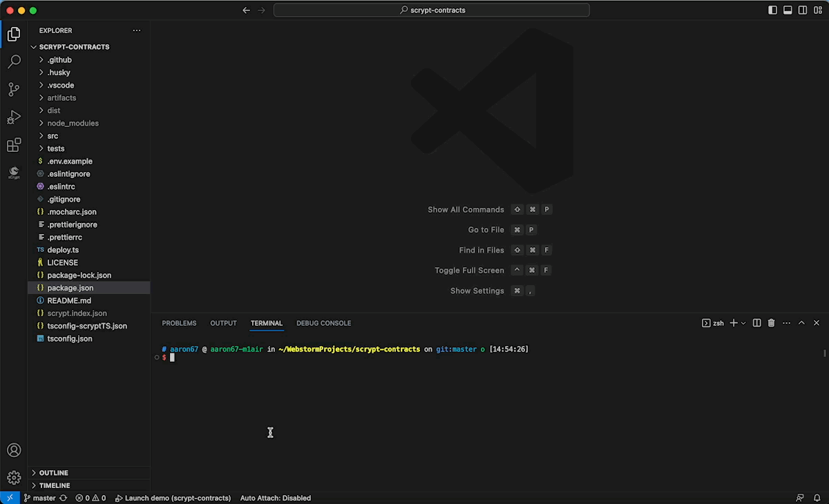Switch to the PROBLEMS tab
Image resolution: width=829 pixels, height=504 pixels.
[x=179, y=323]
